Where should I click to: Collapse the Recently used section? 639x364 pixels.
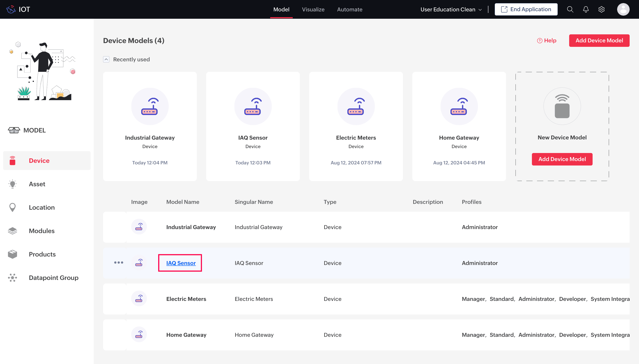tap(106, 60)
